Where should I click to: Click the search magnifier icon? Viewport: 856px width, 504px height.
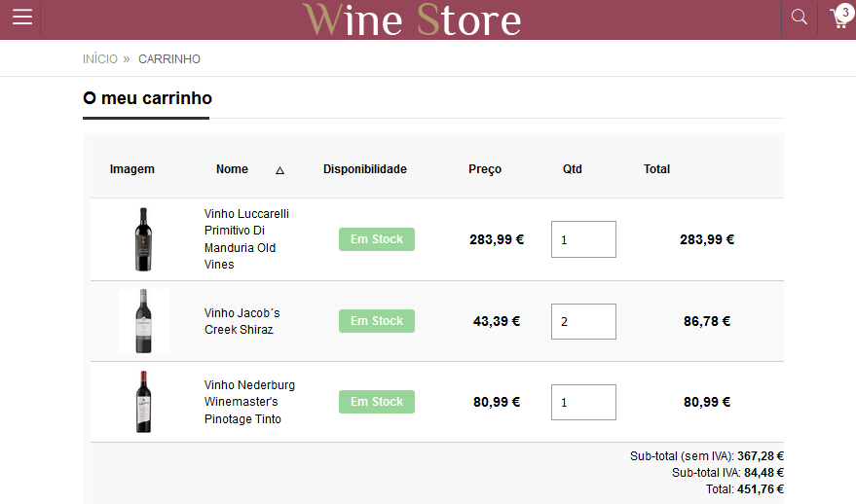tap(799, 18)
